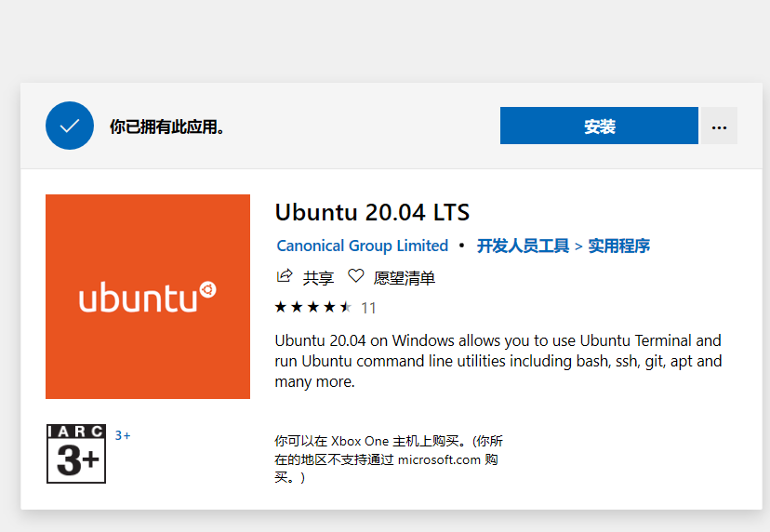Open the three-dot more options menu
The width and height of the screenshot is (770, 532).
click(719, 126)
